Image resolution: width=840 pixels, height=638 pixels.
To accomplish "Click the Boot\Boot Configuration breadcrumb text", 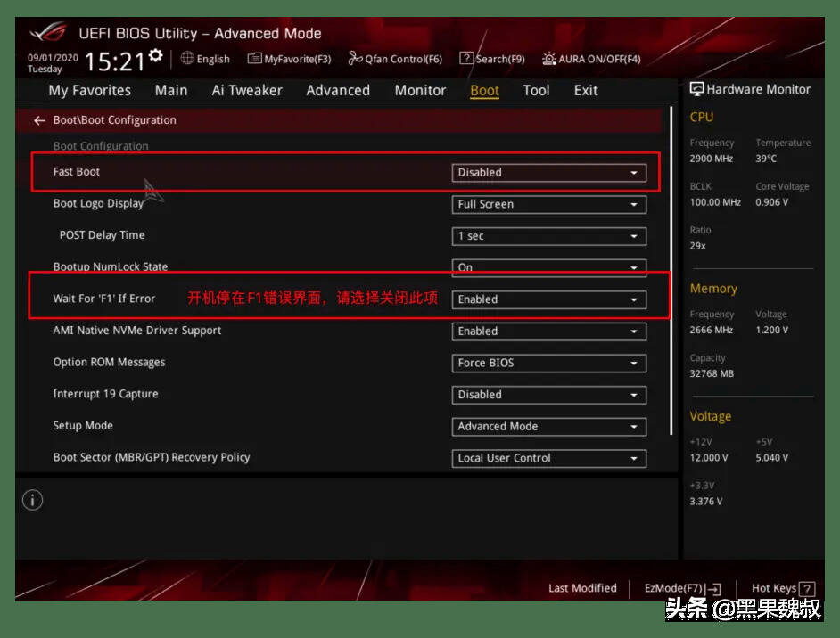I will click(115, 120).
